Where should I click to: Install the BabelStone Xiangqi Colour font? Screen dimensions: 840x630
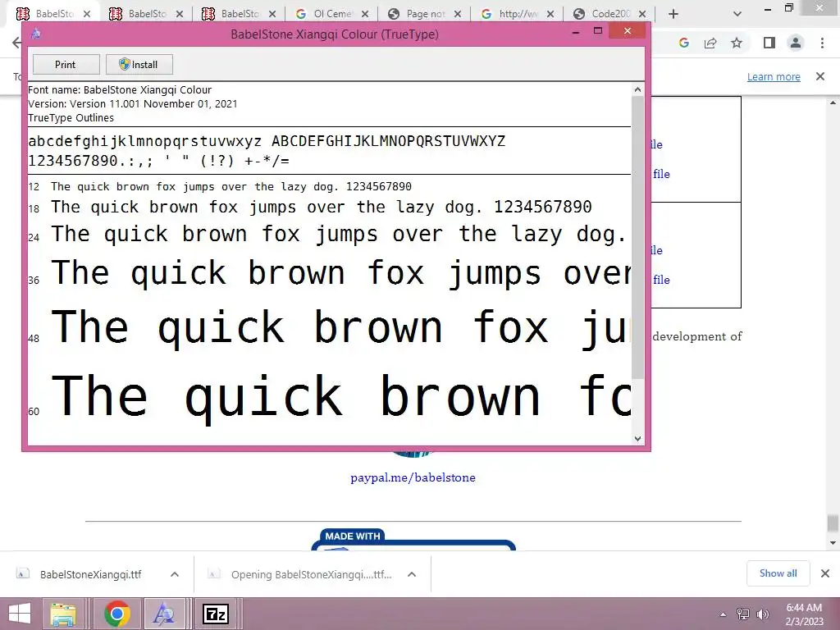click(x=139, y=64)
